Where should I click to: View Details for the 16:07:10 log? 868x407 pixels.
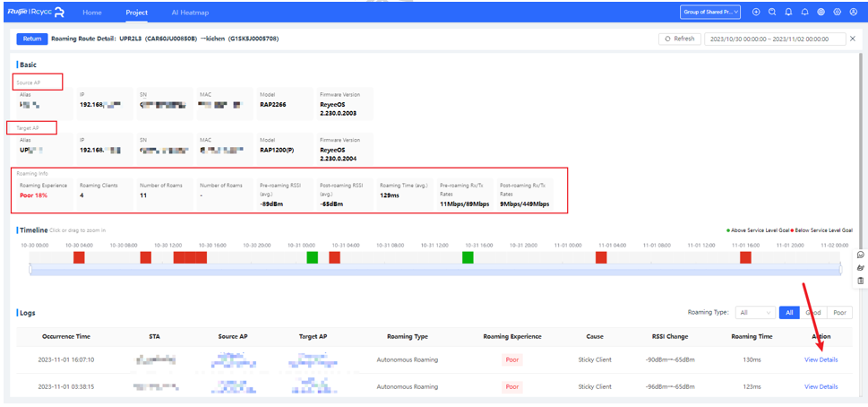coord(821,359)
